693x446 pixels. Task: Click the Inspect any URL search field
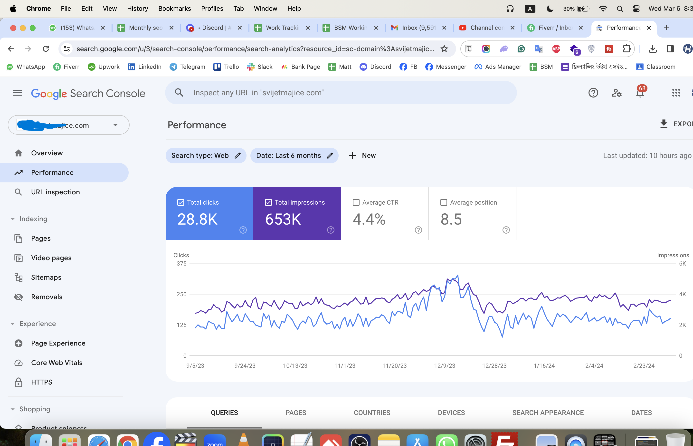pyautogui.click(x=340, y=93)
